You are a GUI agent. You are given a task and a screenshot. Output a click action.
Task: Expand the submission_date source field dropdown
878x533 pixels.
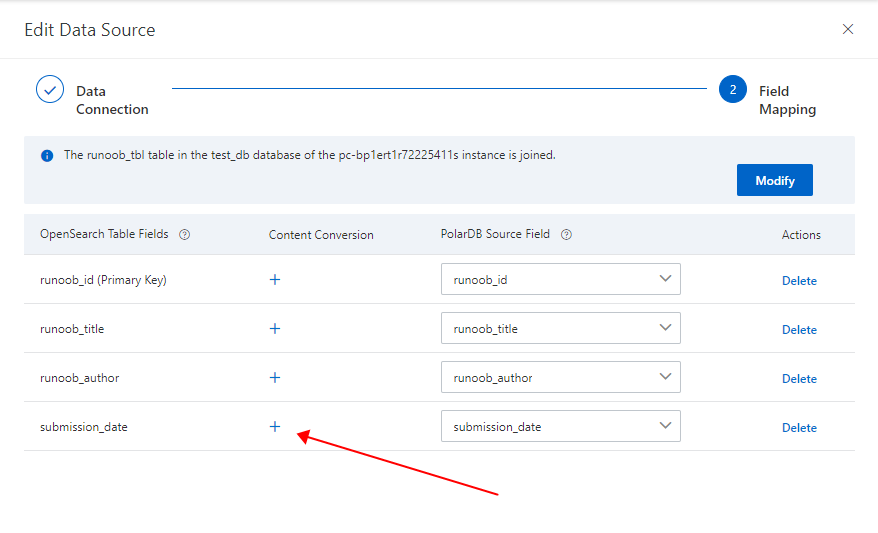coord(560,427)
